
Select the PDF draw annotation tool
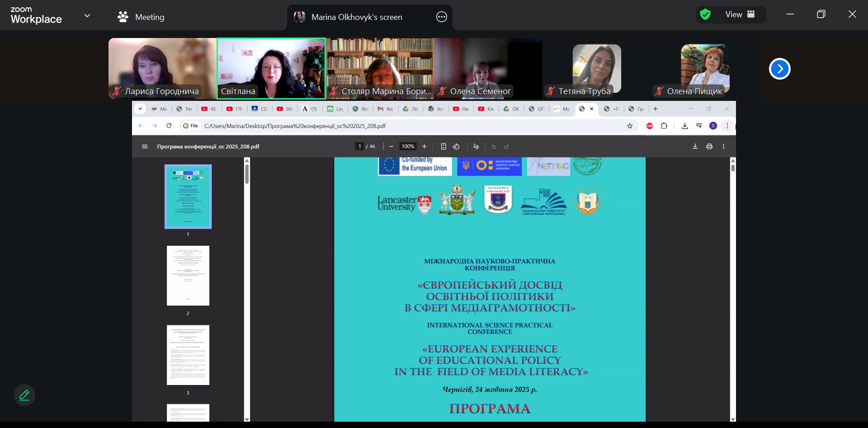point(476,147)
